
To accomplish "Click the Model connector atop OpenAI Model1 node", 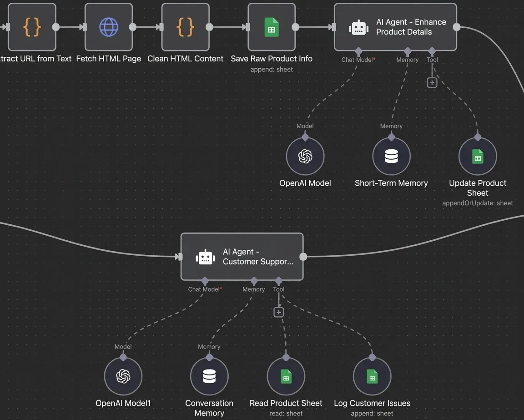I will click(123, 357).
